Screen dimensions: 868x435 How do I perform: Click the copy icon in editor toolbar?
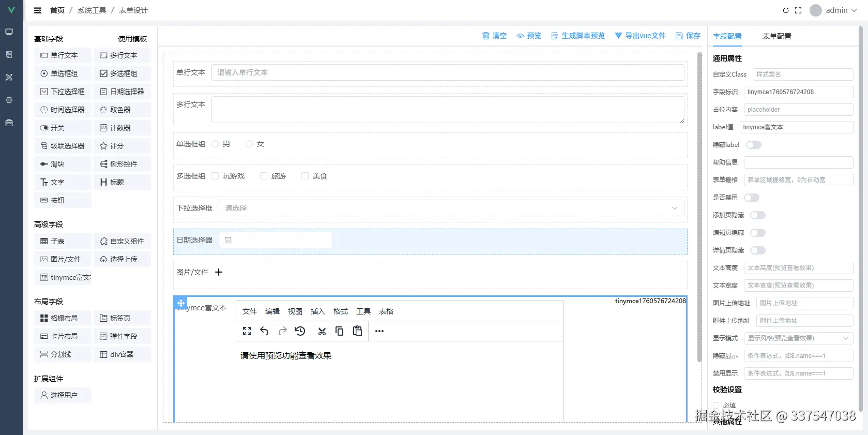[x=340, y=331]
